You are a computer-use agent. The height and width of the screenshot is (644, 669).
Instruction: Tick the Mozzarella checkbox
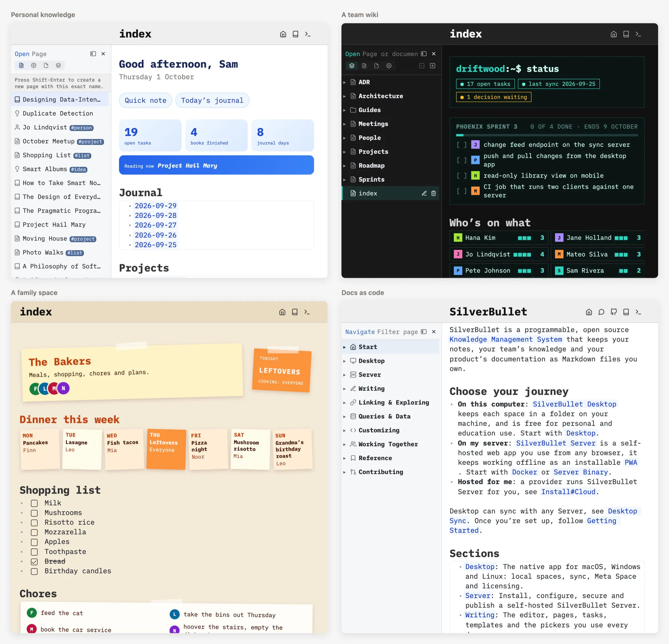(34, 532)
